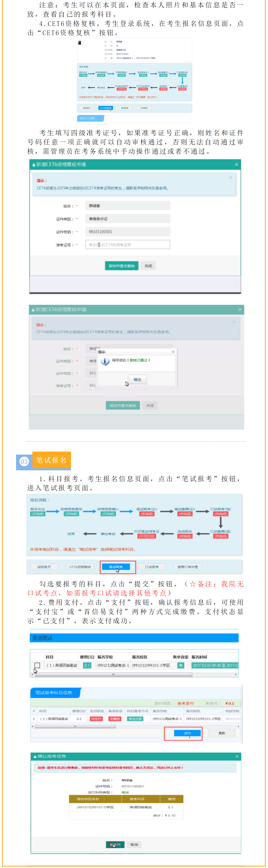Click the 笔试报考科目信息 tab header
Viewport: 268px width, 868px height.
(x=56, y=692)
